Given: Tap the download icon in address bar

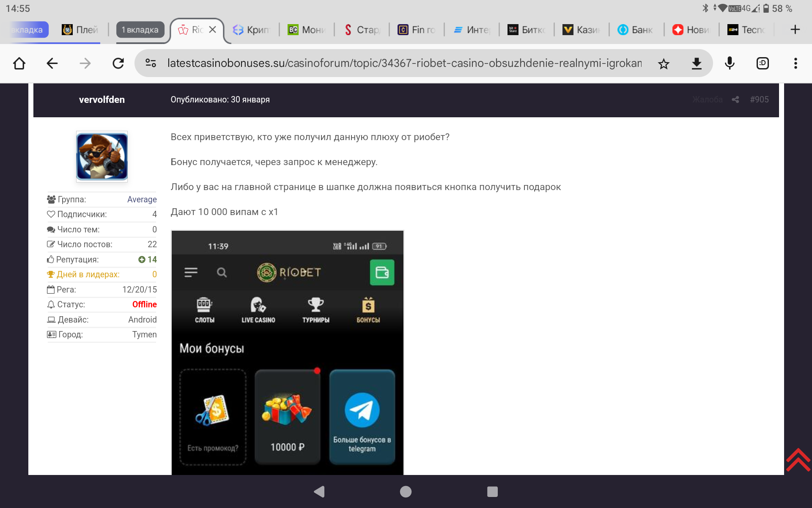Looking at the screenshot, I should point(697,63).
